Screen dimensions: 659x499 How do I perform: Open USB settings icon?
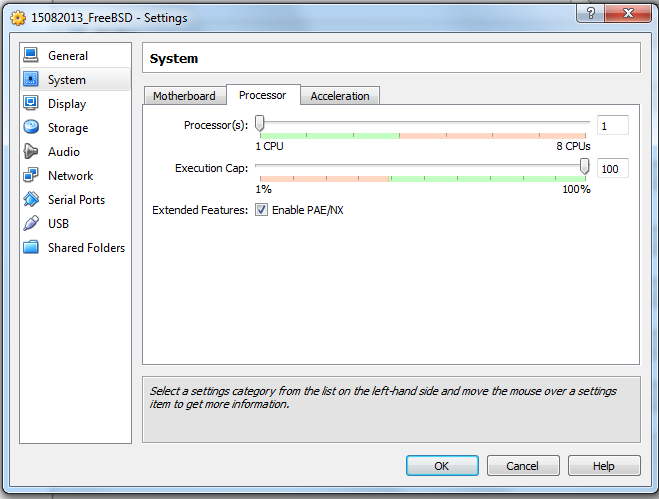[31, 224]
